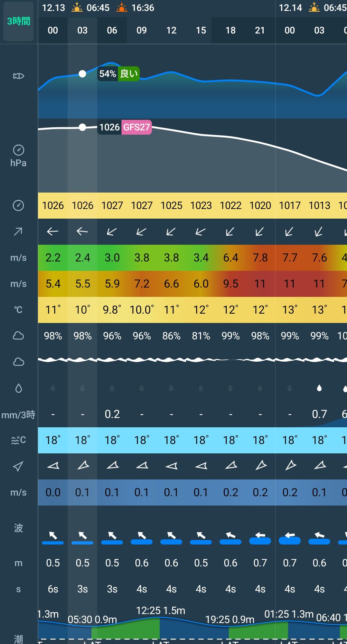
Task: Tap the cloud cover percentage icon
Action: tap(18, 336)
